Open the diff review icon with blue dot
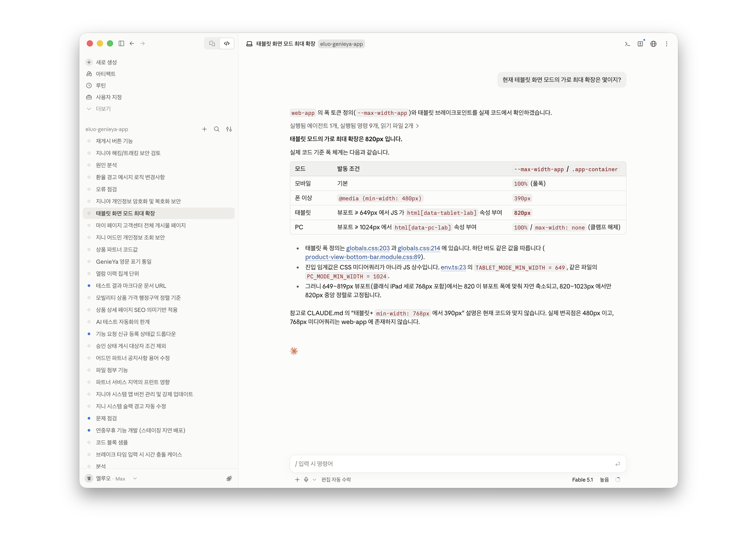The height and width of the screenshot is (541, 756). (x=641, y=44)
